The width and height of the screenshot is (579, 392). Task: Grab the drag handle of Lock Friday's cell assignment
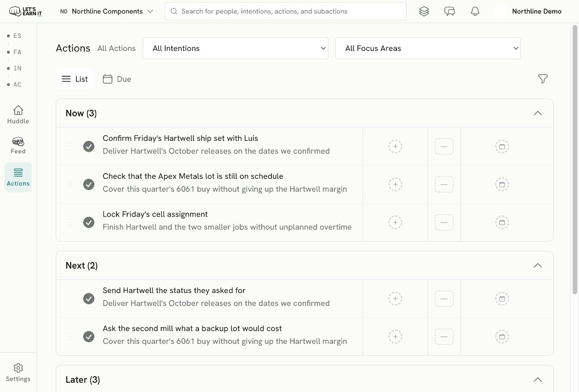[x=70, y=222]
